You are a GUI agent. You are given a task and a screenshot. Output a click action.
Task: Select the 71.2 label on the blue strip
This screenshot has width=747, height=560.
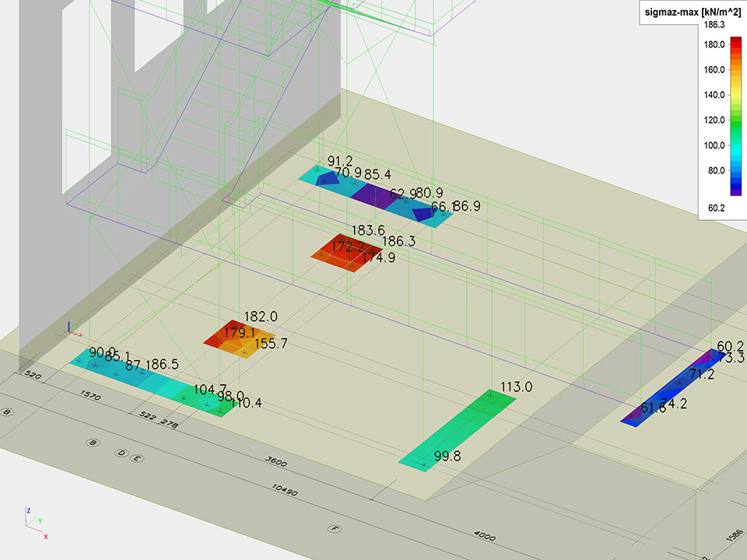[x=701, y=374]
